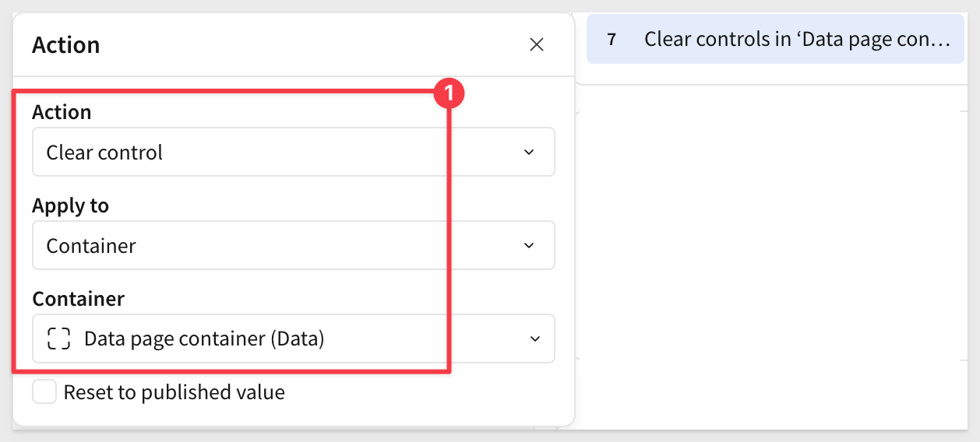Click the 'Container' field label above the last dropdown
The width and height of the screenshot is (980, 442).
click(78, 299)
